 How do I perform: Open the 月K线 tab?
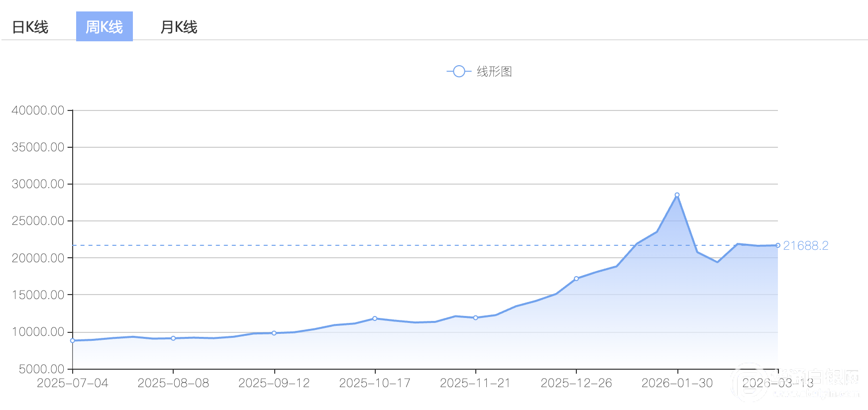tap(179, 27)
